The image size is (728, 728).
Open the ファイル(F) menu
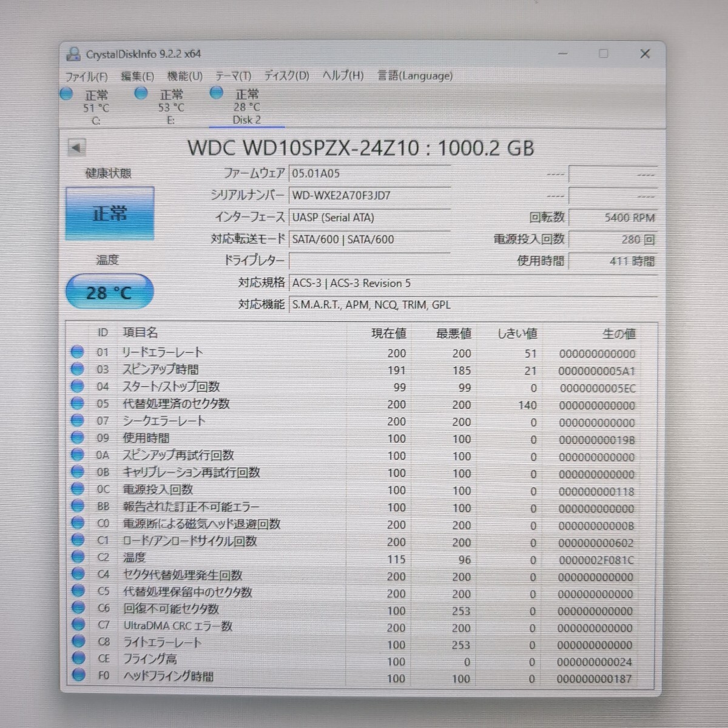click(86, 76)
